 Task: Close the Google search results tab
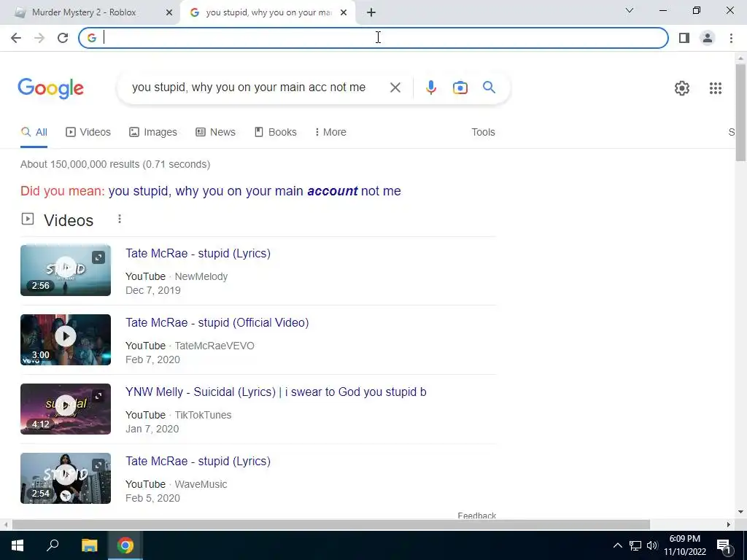click(x=344, y=13)
